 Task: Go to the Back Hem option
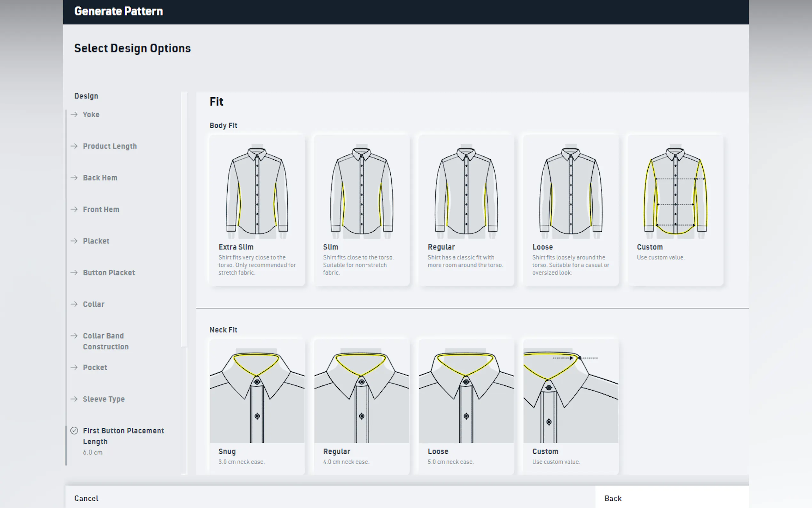click(x=100, y=178)
